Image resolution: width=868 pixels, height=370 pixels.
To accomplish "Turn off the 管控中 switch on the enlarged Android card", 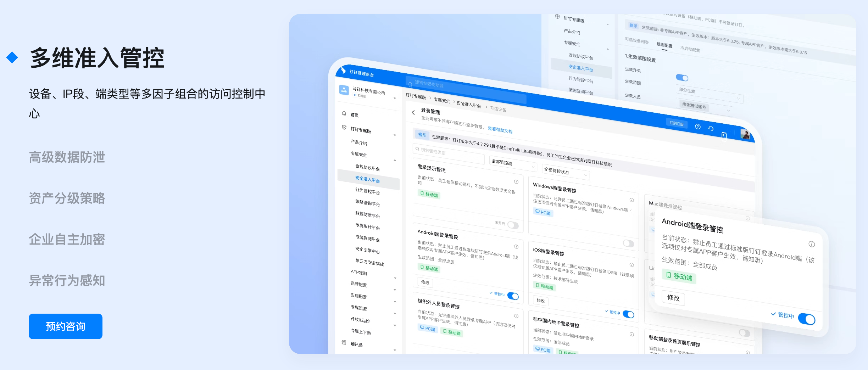I will (807, 319).
